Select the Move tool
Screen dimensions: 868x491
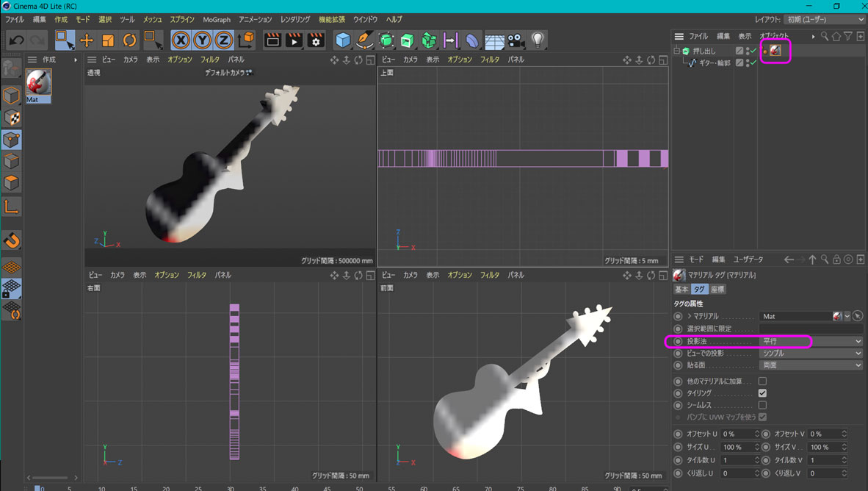(87, 40)
